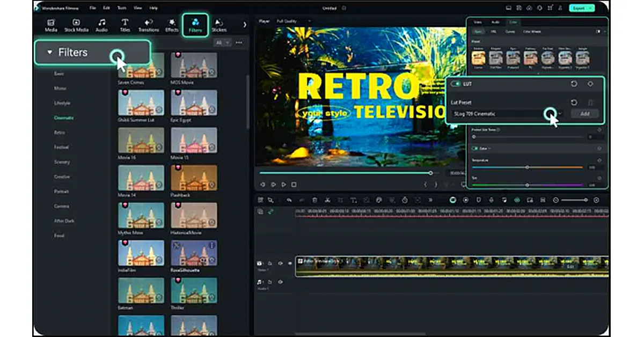Open the Effects library
This screenshot has width=644, height=337.
coord(172,25)
